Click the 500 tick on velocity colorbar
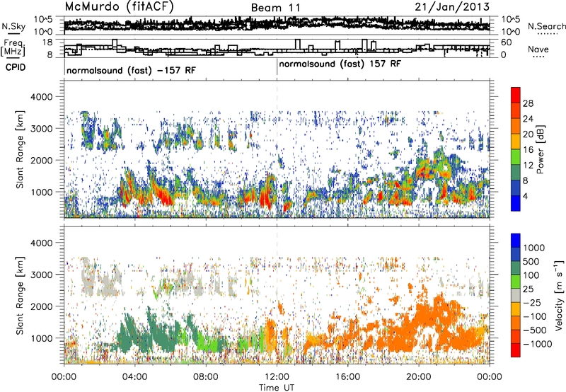566x392 pixels. [531, 261]
